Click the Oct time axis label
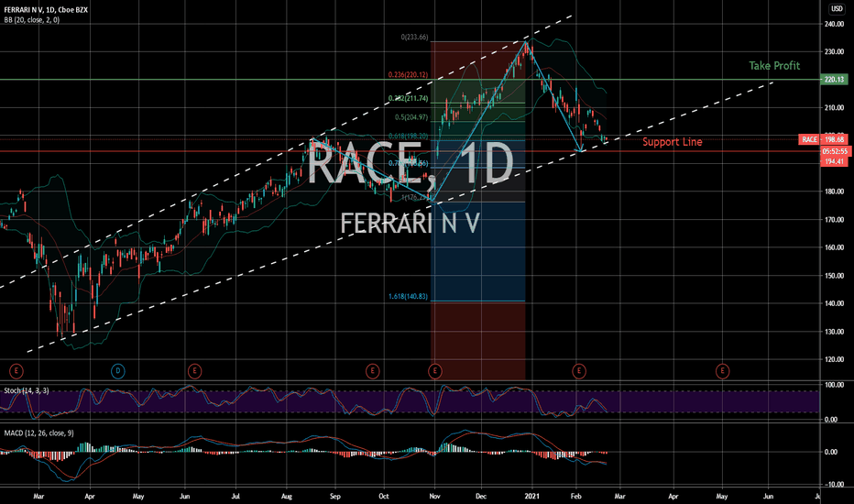The width and height of the screenshot is (854, 504). (x=384, y=497)
